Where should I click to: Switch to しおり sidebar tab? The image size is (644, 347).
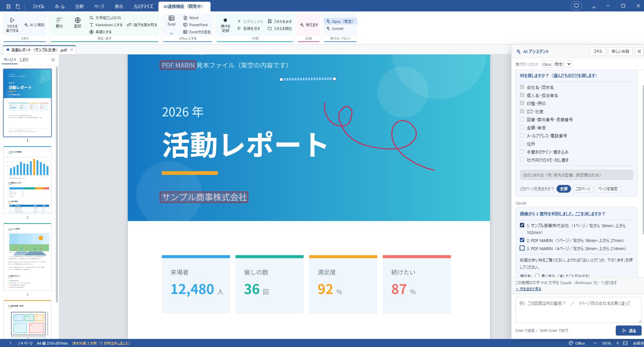click(24, 60)
